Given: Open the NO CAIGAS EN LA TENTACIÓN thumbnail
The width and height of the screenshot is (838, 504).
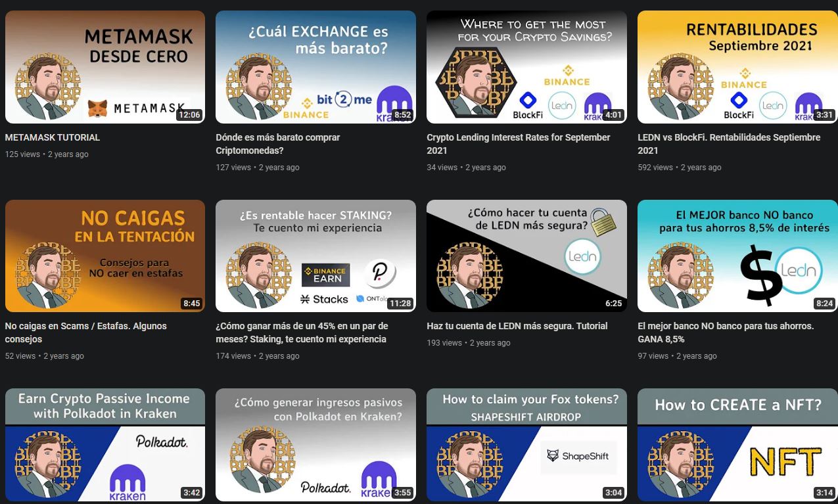Looking at the screenshot, I should 105,256.
